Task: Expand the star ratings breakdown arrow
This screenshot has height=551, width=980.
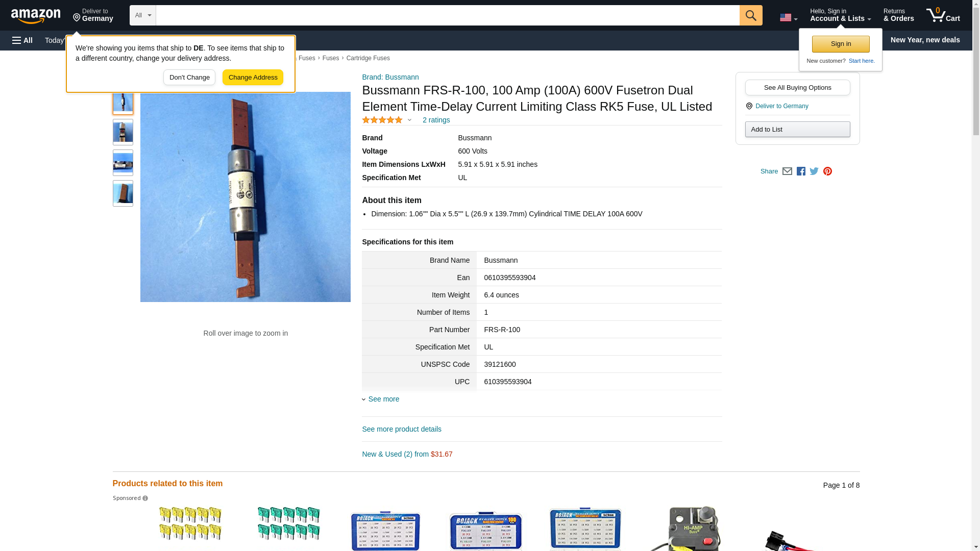Action: [x=409, y=120]
